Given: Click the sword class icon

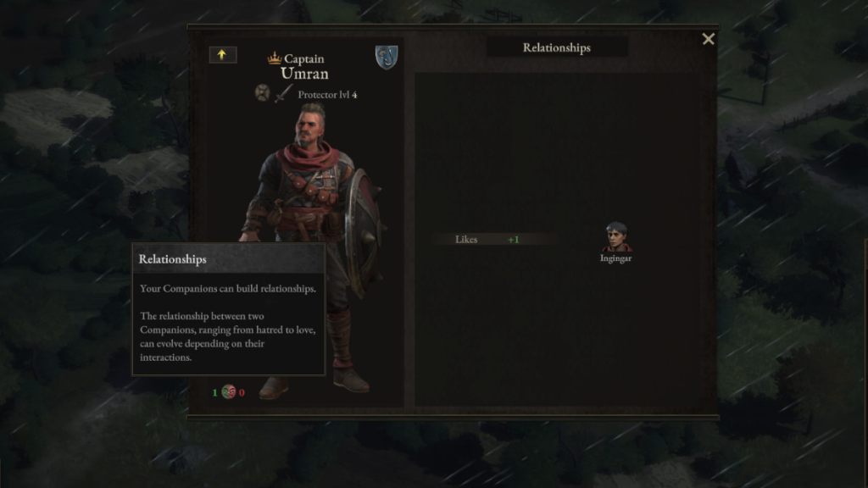Looking at the screenshot, I should 283,93.
